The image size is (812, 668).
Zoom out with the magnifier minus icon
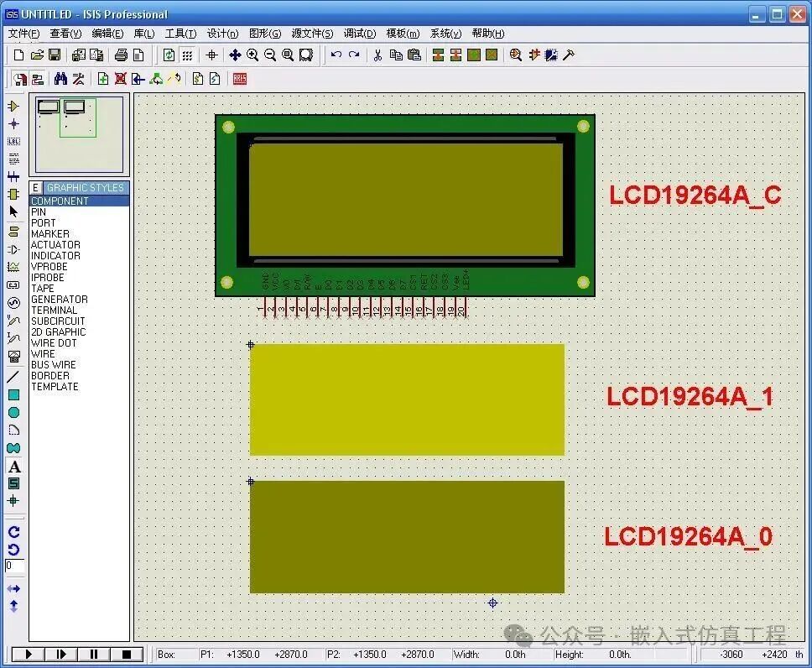pos(270,55)
